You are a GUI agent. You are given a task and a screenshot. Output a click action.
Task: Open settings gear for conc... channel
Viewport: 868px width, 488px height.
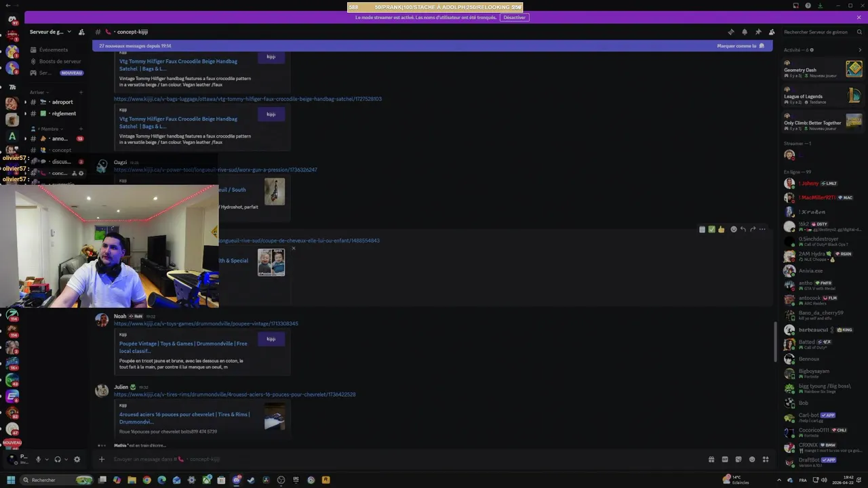click(81, 174)
